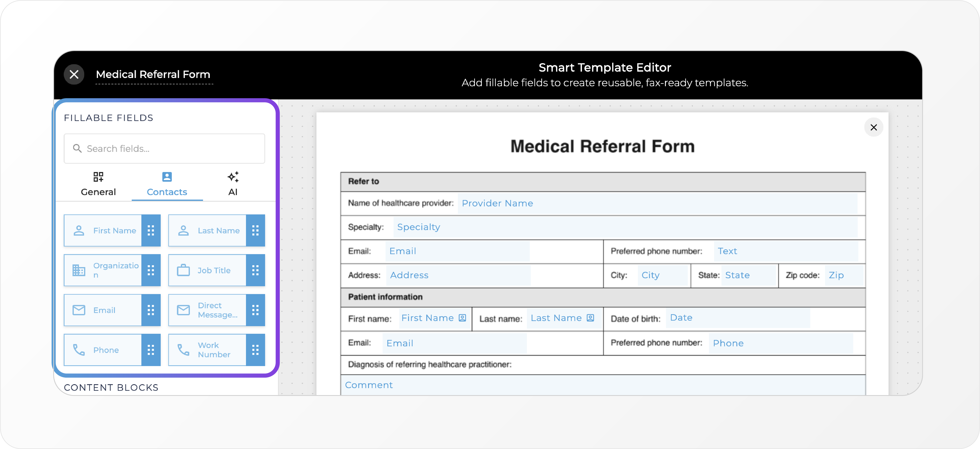Select the Contacts tab
Screen dimensions: 980x449
click(x=167, y=184)
